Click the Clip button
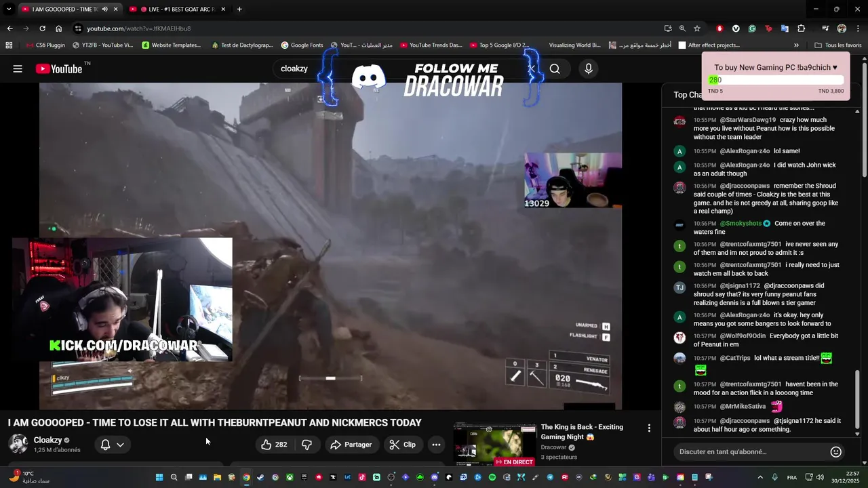868x488 pixels. click(x=403, y=445)
